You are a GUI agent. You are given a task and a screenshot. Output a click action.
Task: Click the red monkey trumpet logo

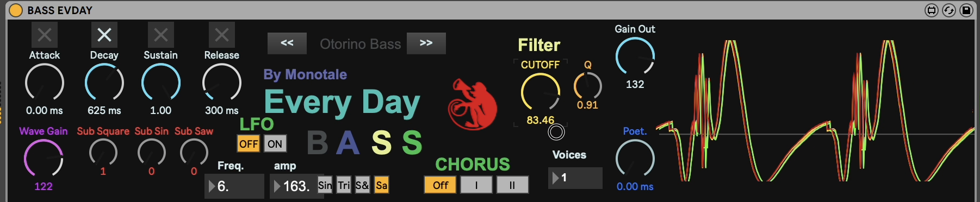pyautogui.click(x=472, y=104)
